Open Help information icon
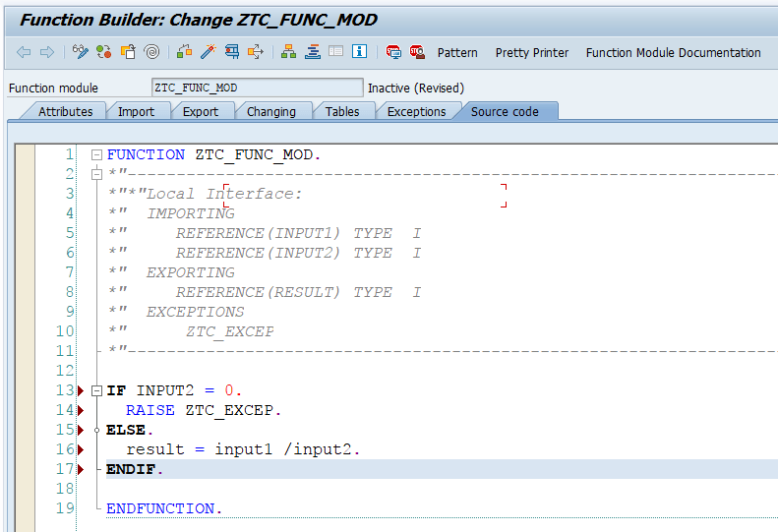 click(359, 51)
